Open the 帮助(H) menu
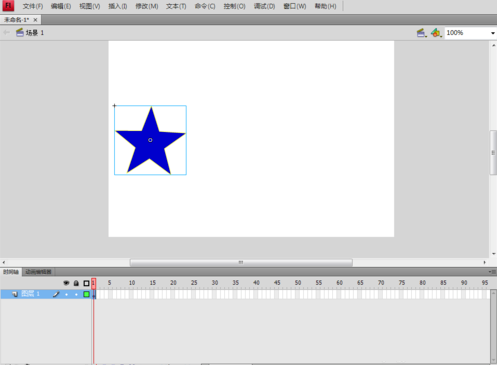This screenshot has height=365, width=497. 325,6
